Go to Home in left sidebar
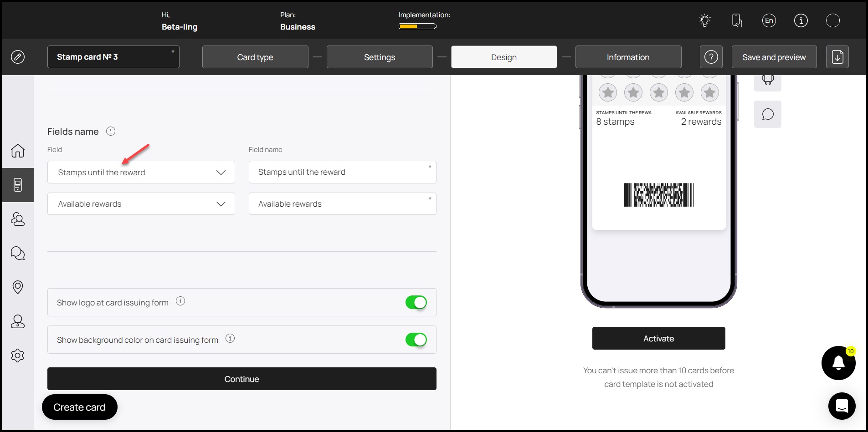868x432 pixels. (18, 151)
